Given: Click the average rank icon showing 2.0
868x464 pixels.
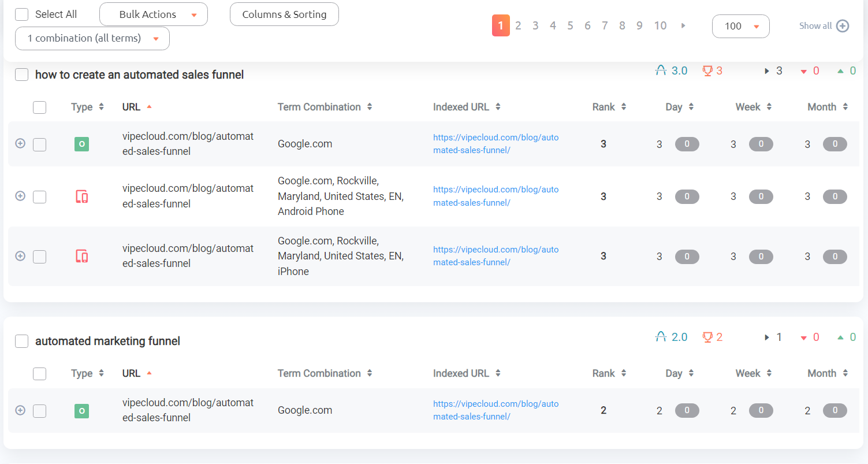Looking at the screenshot, I should pyautogui.click(x=661, y=337).
